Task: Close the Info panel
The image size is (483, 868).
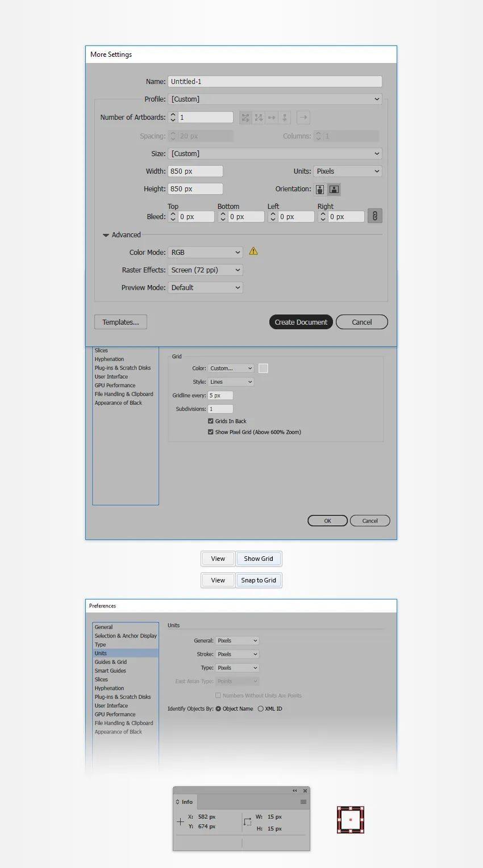Action: click(305, 790)
